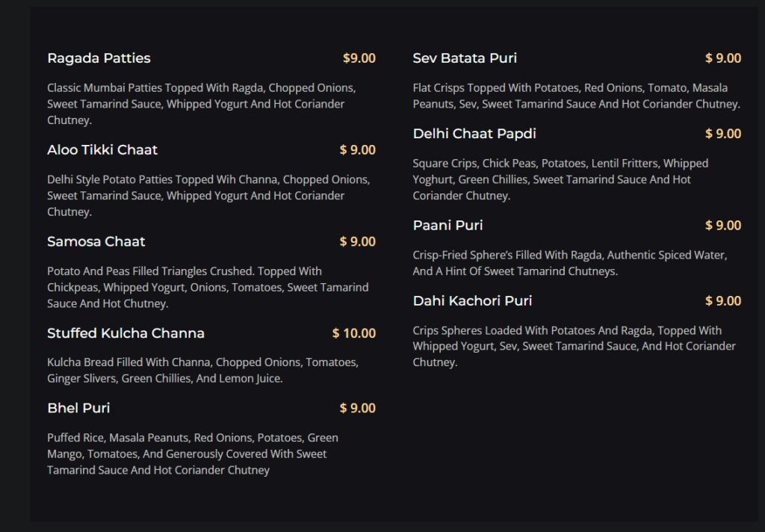Click the Ragada Patties item title
This screenshot has width=765, height=532.
(x=99, y=58)
